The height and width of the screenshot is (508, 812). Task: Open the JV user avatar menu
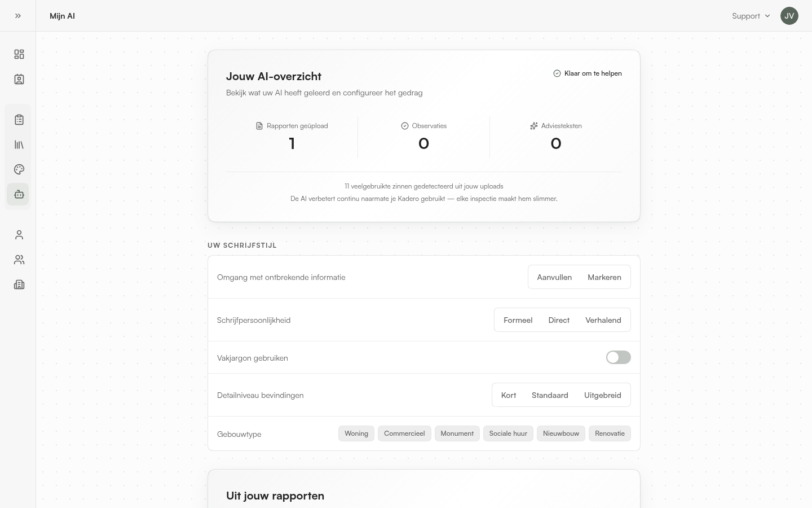789,16
